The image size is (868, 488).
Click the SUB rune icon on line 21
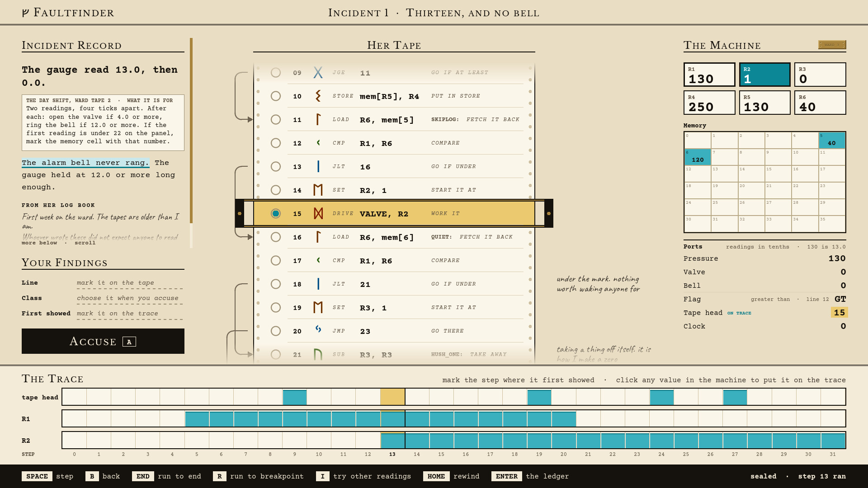point(318,354)
